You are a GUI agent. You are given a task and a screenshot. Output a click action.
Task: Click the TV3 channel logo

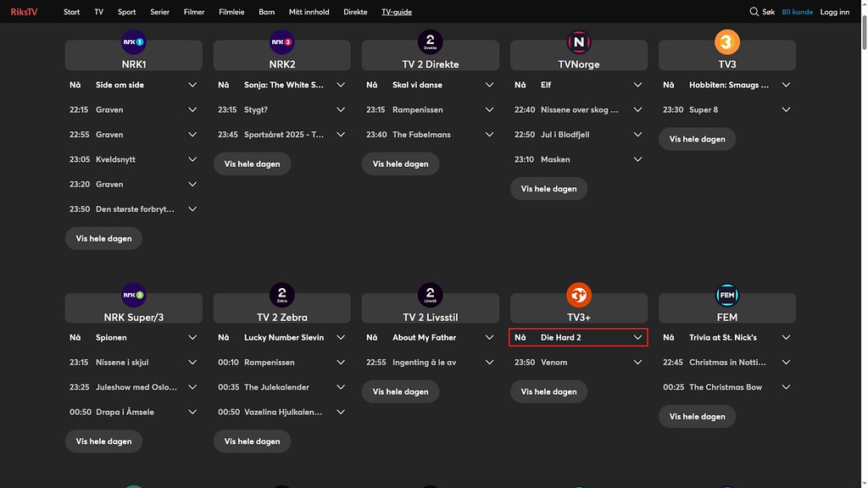(726, 42)
